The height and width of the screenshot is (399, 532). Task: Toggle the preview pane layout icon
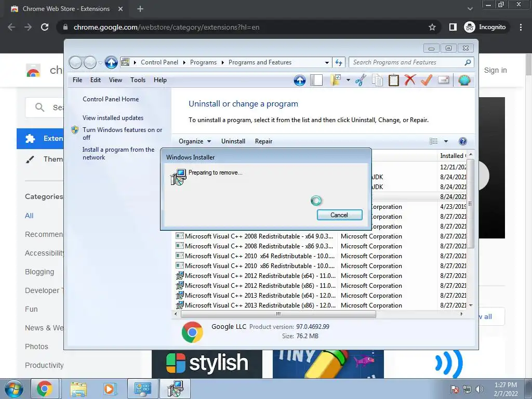(x=316, y=81)
